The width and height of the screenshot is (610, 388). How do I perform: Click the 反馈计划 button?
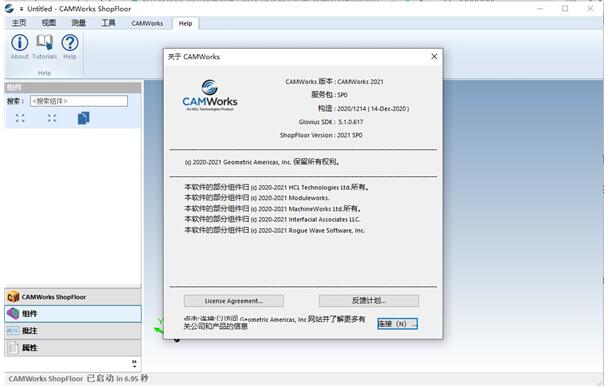point(369,300)
